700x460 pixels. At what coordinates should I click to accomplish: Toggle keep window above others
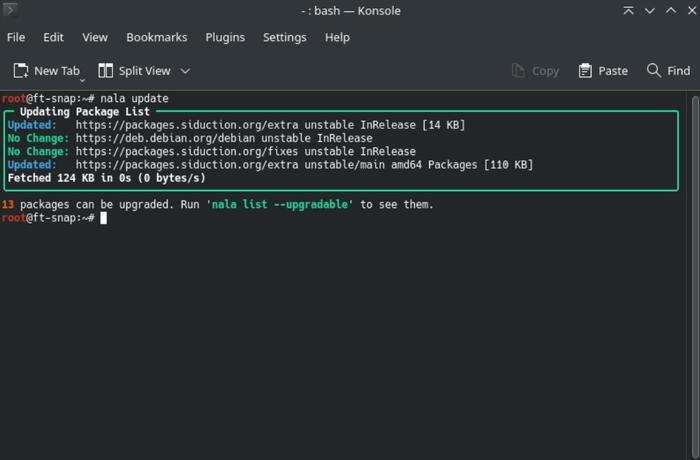(629, 11)
